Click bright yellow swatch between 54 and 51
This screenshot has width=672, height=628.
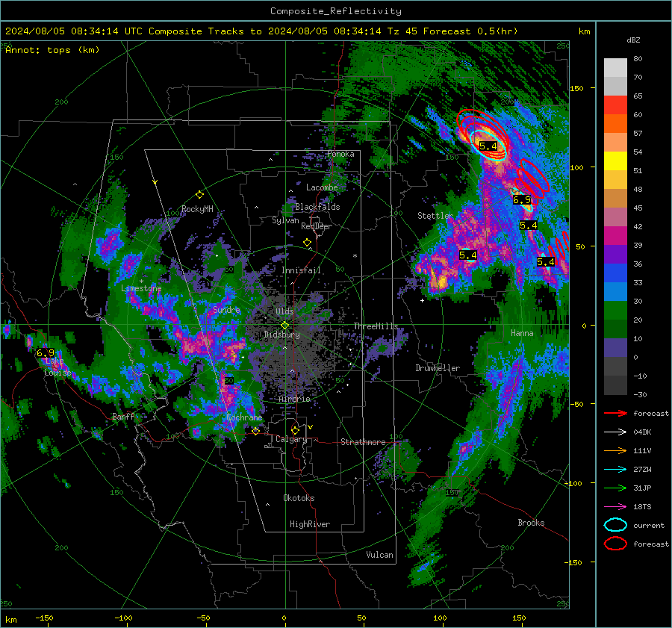coord(615,161)
